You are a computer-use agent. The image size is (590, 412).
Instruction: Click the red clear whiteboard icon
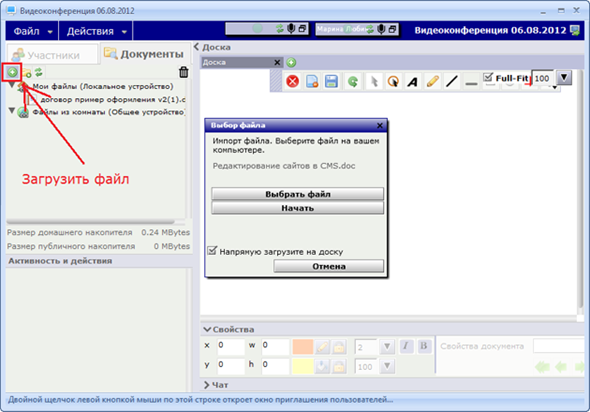click(292, 81)
